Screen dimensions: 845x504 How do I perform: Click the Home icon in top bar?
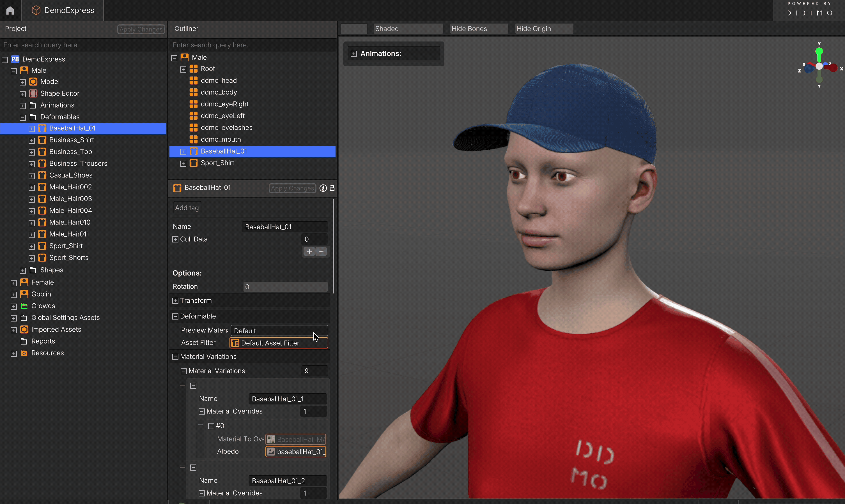click(x=10, y=11)
